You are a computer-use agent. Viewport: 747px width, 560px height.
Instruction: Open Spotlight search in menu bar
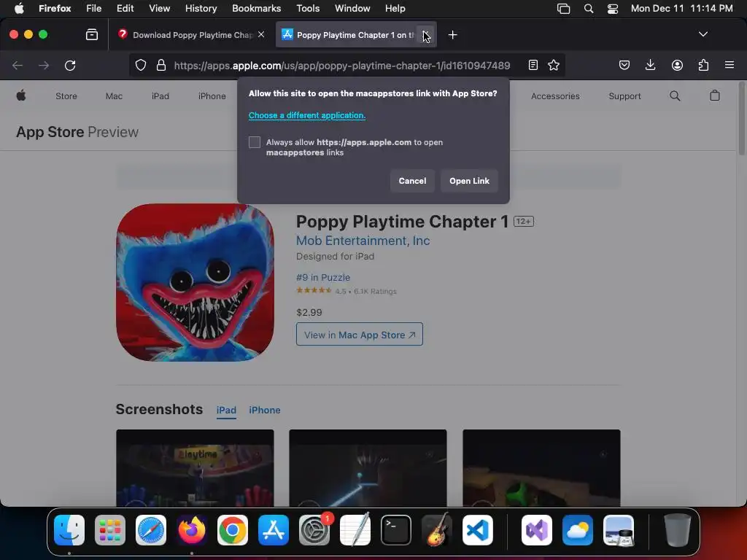click(x=589, y=9)
